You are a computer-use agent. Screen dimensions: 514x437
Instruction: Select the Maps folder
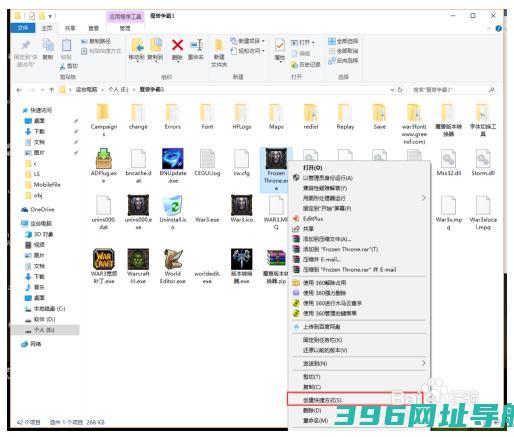(x=276, y=113)
